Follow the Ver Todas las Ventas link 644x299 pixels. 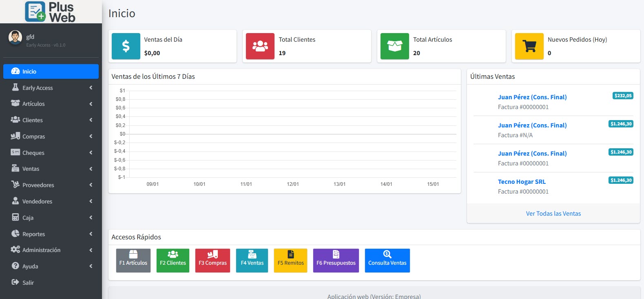(x=553, y=214)
